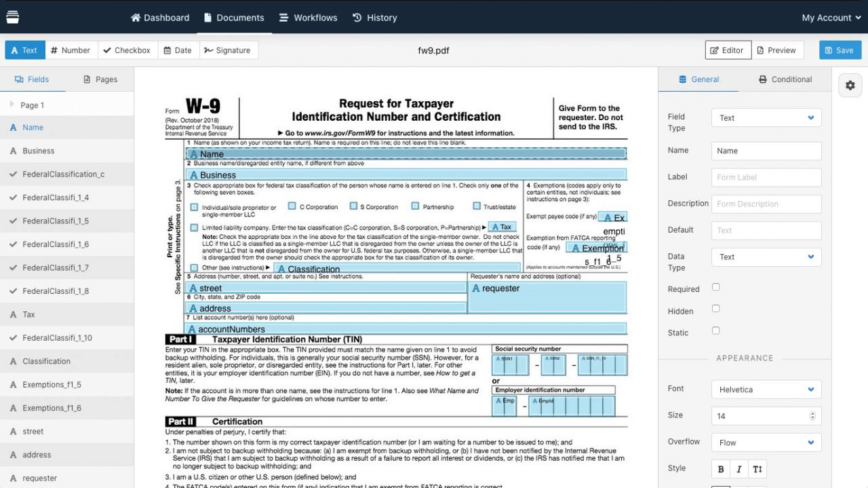Select the street field in list
Image resolution: width=868 pixels, height=488 pixels.
coord(66,432)
